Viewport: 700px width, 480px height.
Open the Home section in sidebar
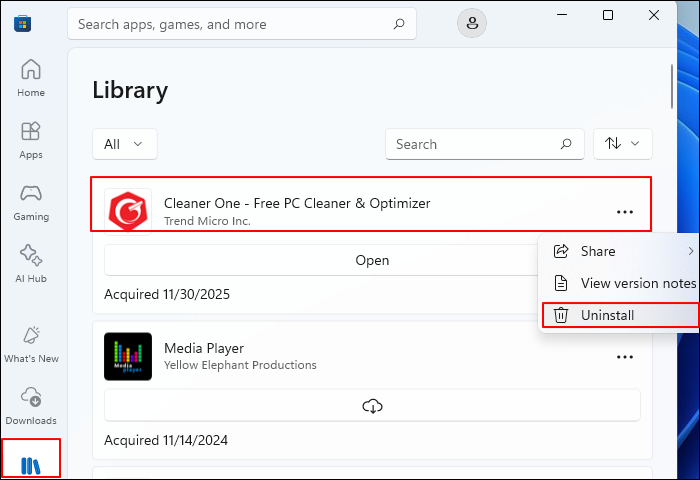(x=31, y=78)
